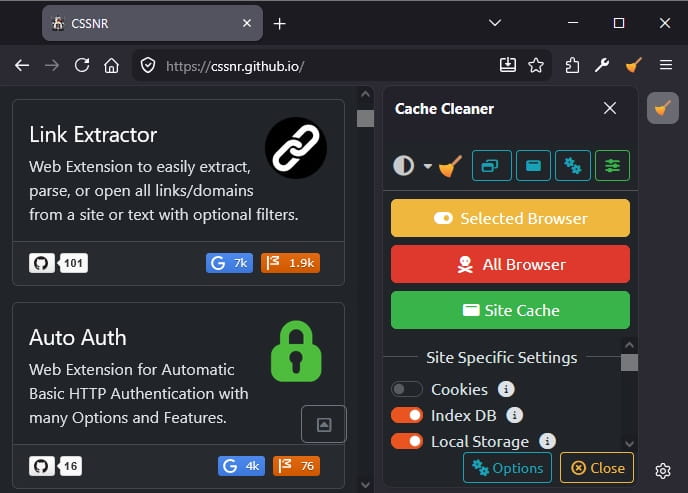The image size is (688, 493).
Task: Close the CSSNR tab
Action: (x=247, y=23)
